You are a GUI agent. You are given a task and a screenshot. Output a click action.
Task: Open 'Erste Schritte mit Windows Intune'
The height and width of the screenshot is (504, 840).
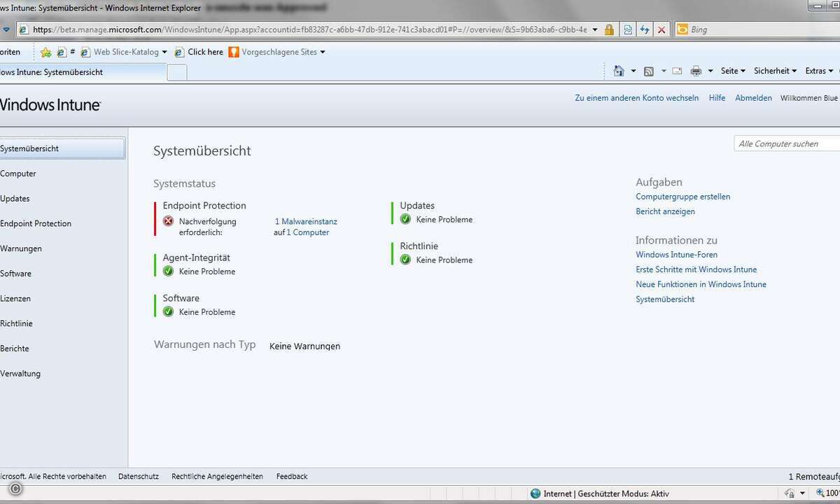(696, 269)
